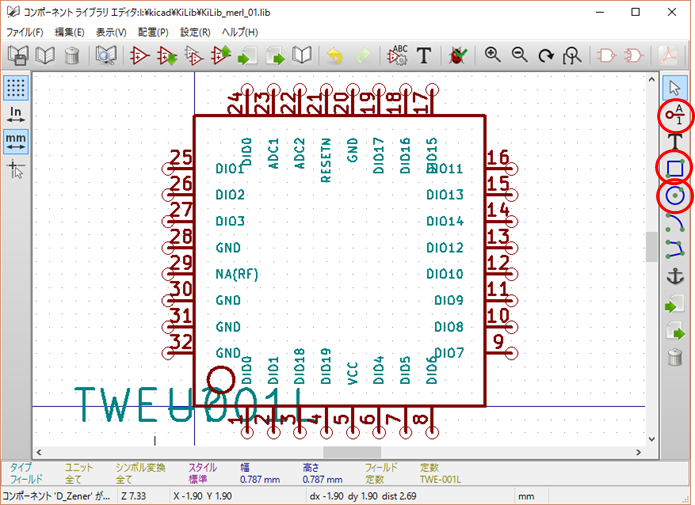Click vertical scrollbar thumb
The width and height of the screenshot is (695, 505).
pyautogui.click(x=651, y=247)
